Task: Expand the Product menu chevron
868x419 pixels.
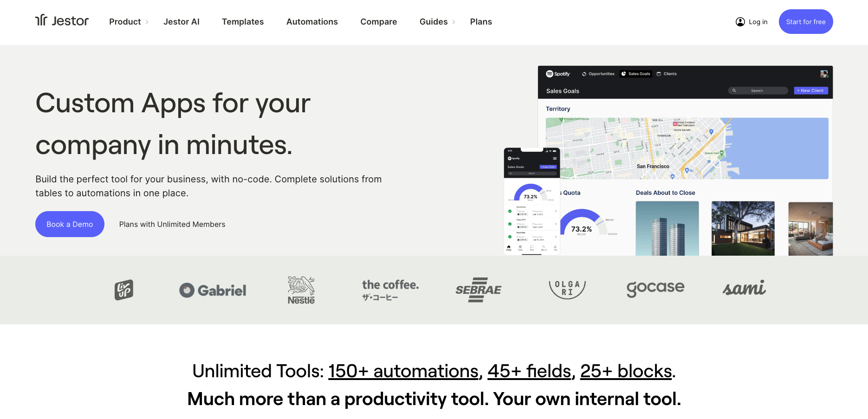Action: (147, 22)
